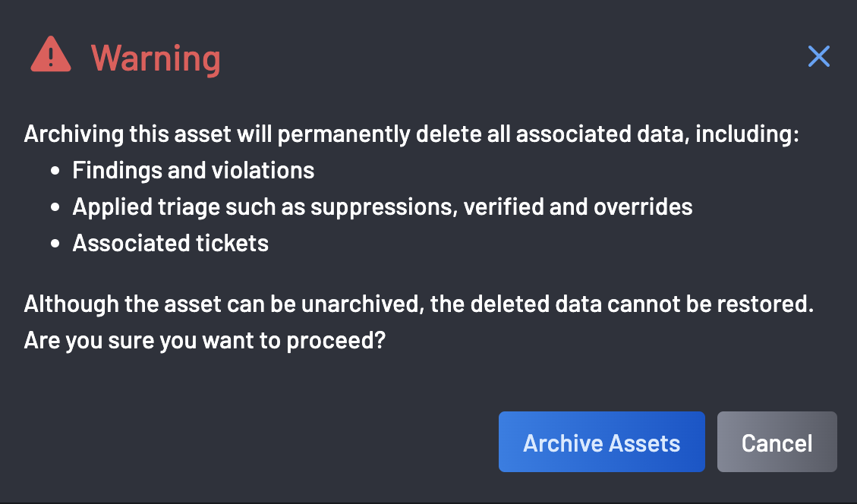The height and width of the screenshot is (504, 857).
Task: Close the dialog with the X icon
Action: click(819, 56)
